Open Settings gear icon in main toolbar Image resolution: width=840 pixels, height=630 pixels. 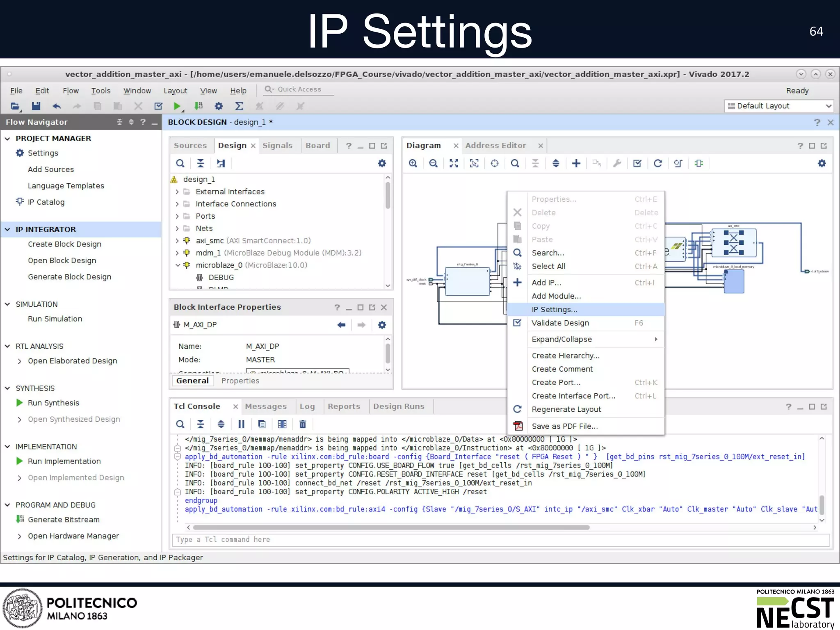(x=219, y=106)
